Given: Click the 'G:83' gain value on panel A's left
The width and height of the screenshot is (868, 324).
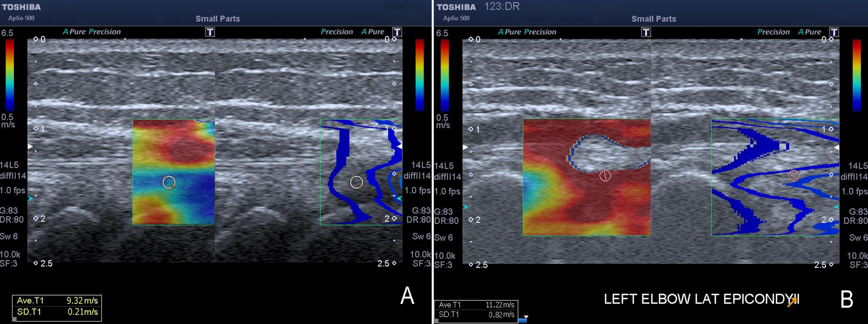Looking at the screenshot, I should coord(9,210).
